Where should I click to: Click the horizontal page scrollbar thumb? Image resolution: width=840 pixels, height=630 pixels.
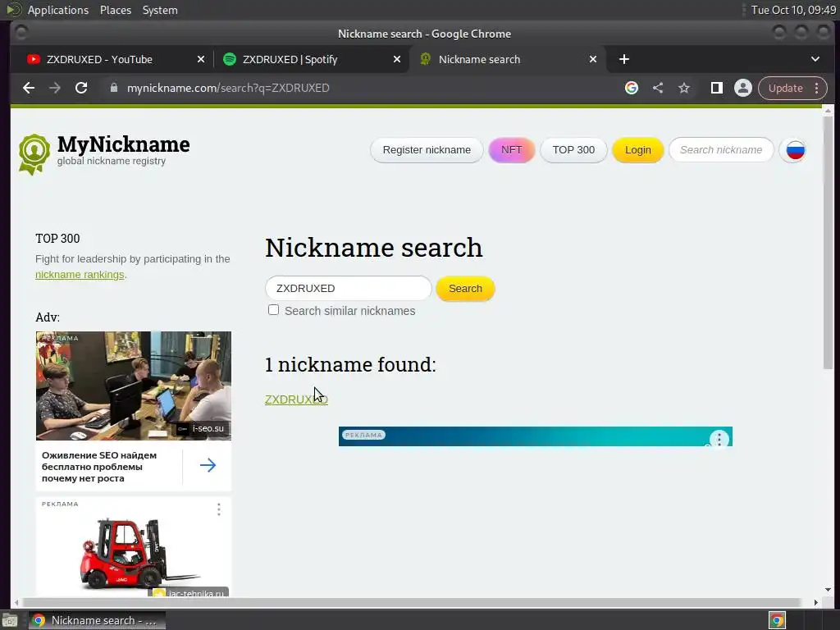click(x=412, y=602)
